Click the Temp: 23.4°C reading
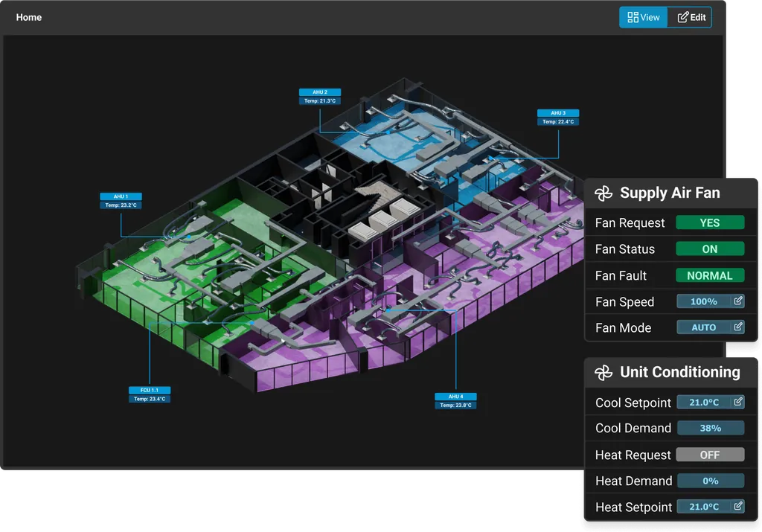This screenshot has width=762, height=532. point(149,399)
